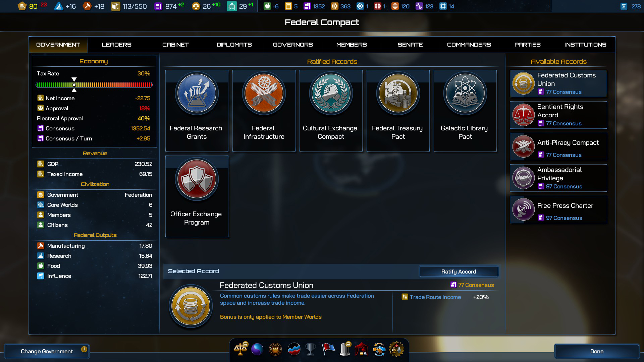Image resolution: width=644 pixels, height=362 pixels.
Task: Click the Federal Treasury Pact vault emblem
Action: tap(398, 93)
